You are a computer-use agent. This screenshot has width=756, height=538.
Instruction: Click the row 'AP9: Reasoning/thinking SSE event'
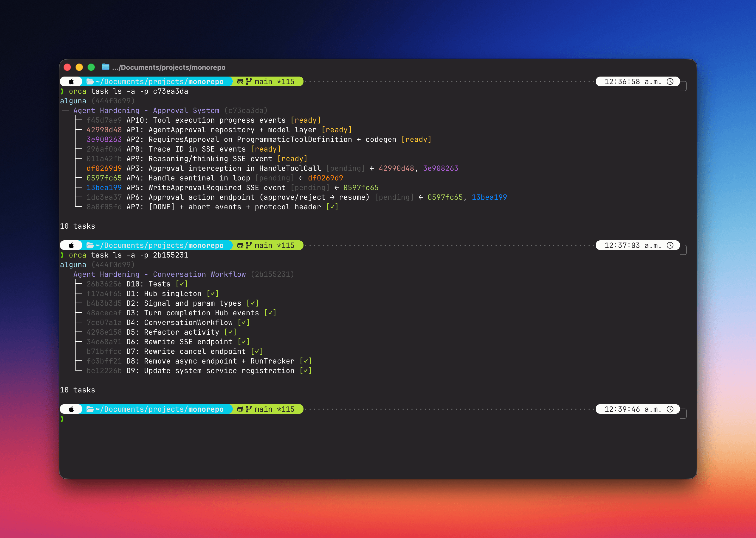click(x=197, y=159)
